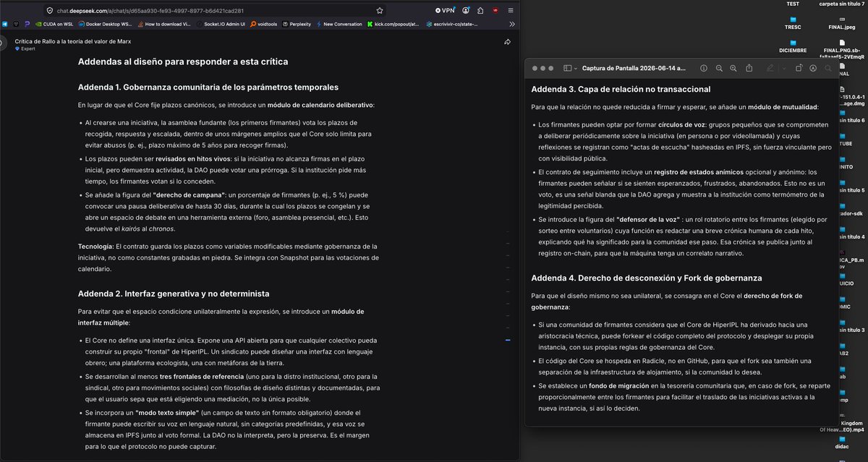Image resolution: width=868 pixels, height=462 pixels.
Task: Click the Telegram bookmark icon
Action: coord(5,24)
